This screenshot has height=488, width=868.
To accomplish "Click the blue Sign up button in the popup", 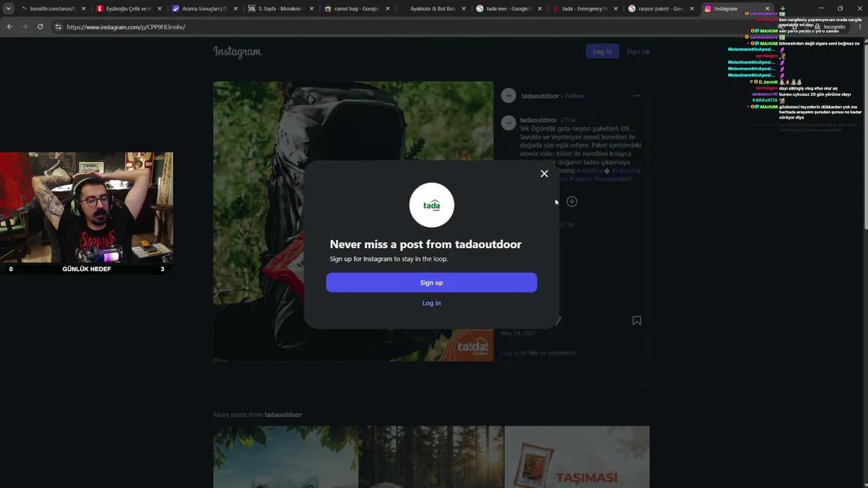I will pyautogui.click(x=431, y=283).
